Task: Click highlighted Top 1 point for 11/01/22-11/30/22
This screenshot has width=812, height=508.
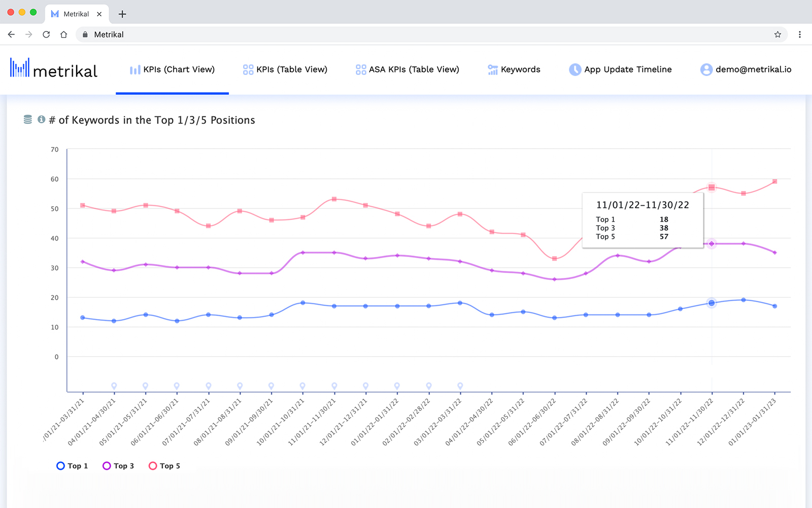Action: (712, 303)
